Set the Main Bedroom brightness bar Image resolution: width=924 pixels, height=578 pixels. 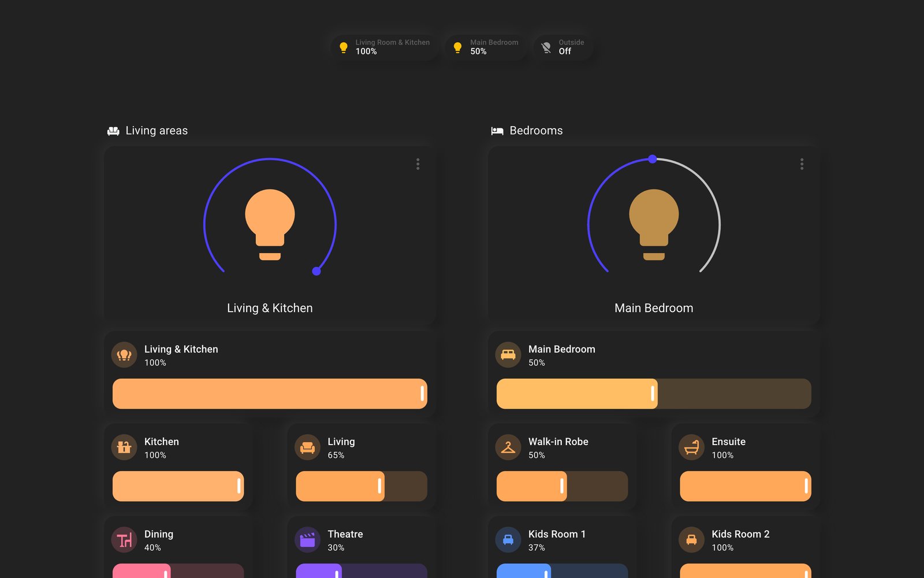point(654,394)
